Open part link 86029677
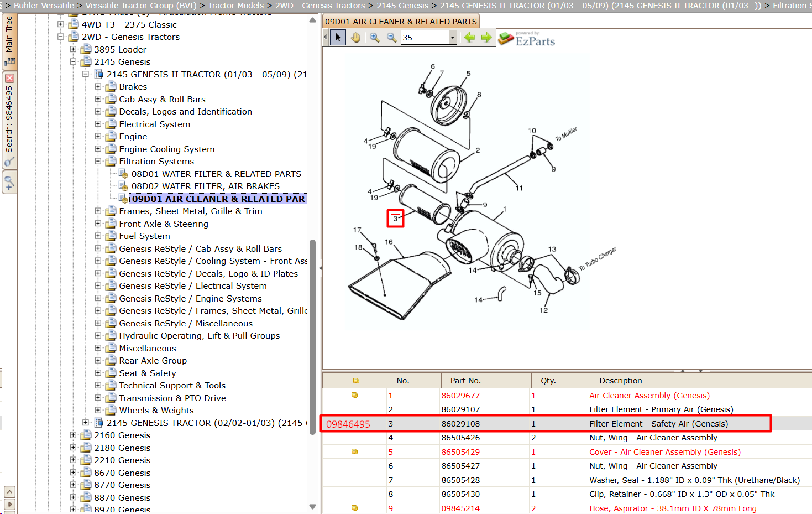812x514 pixels. coord(460,396)
